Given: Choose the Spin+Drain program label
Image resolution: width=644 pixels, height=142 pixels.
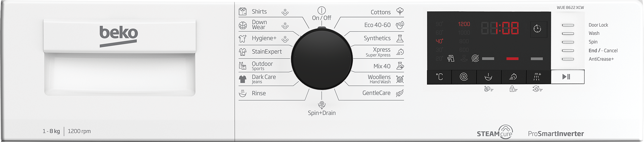Looking at the screenshot, I should [x=322, y=113].
